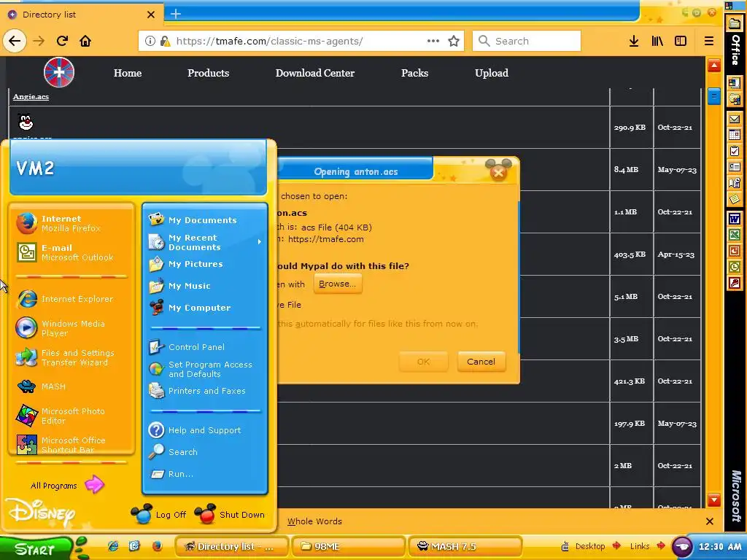Screen dimensions: 747x560
Task: Click Cancel in Opening anton.acs dialog
Action: (x=481, y=362)
